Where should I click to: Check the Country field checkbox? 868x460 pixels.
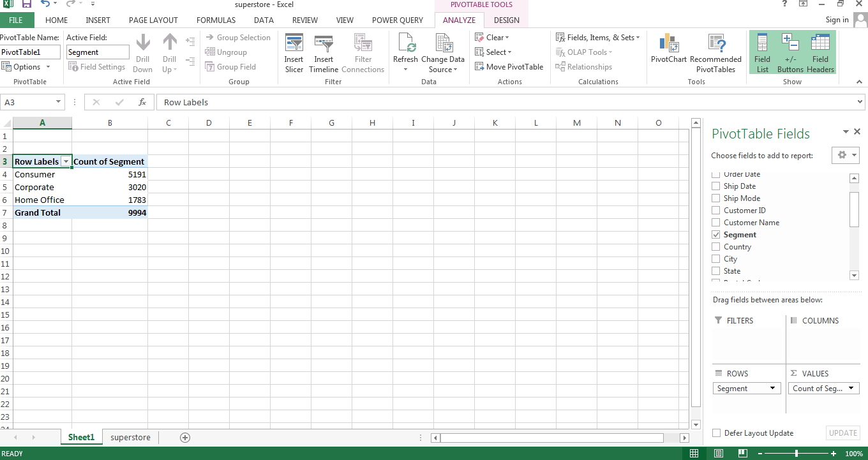pos(715,247)
